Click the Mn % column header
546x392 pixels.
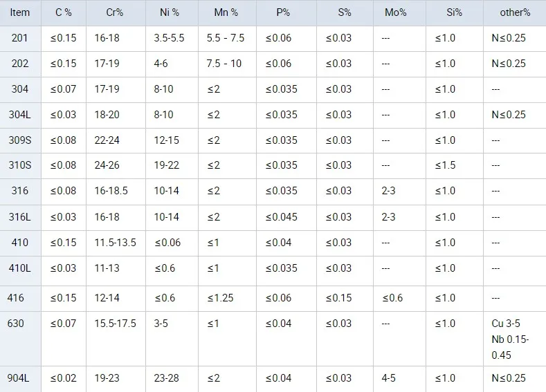tap(225, 12)
